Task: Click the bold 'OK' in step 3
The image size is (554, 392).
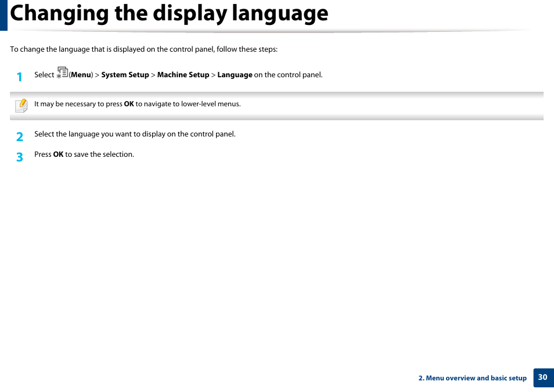Action: tap(58, 154)
